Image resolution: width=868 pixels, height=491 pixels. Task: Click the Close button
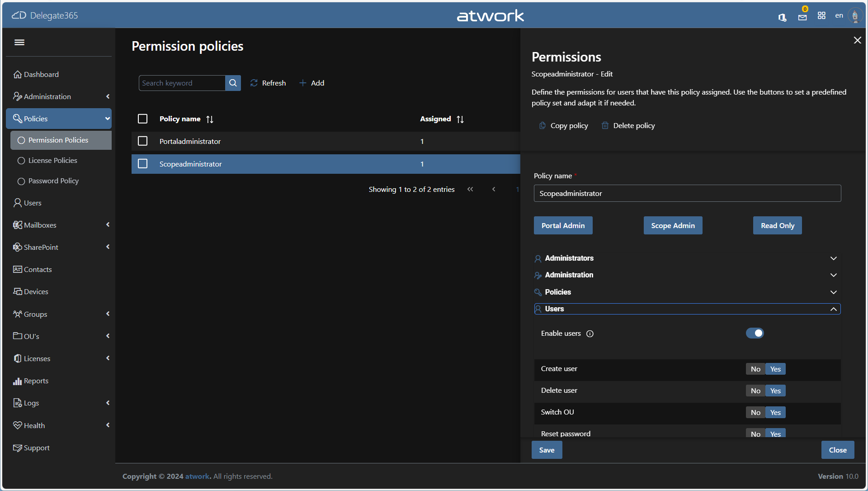pyautogui.click(x=838, y=450)
